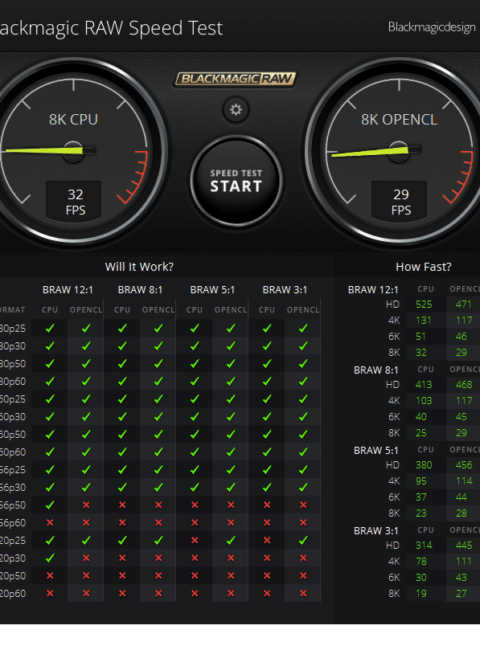Click value 380 for HD BRAW 5:1 CPU
The width and height of the screenshot is (480, 650).
click(x=424, y=465)
